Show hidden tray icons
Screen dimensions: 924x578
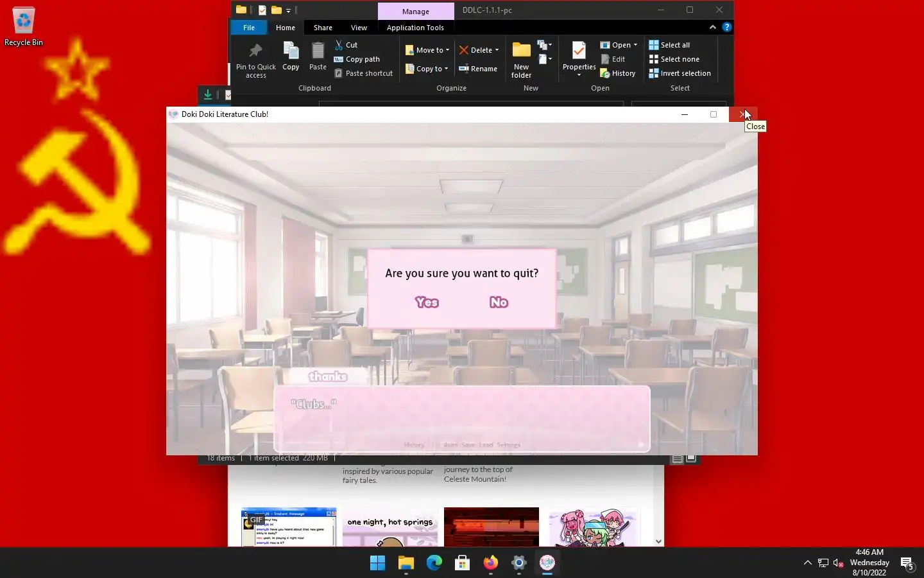coord(807,563)
